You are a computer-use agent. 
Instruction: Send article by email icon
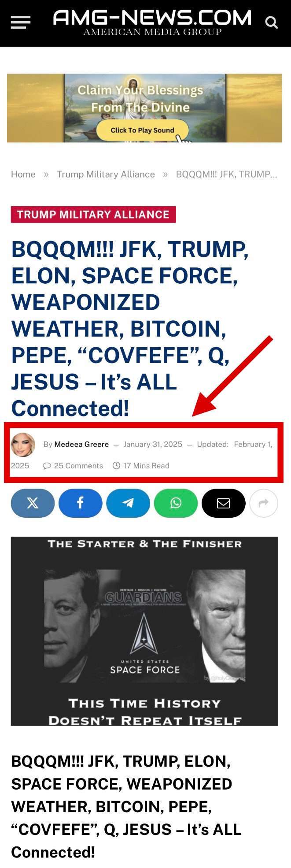tap(223, 503)
